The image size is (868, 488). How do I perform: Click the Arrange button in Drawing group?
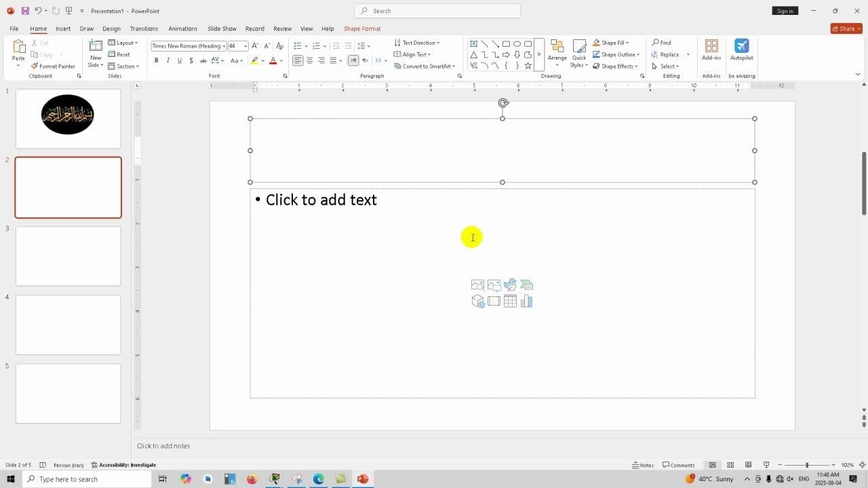pyautogui.click(x=557, y=52)
